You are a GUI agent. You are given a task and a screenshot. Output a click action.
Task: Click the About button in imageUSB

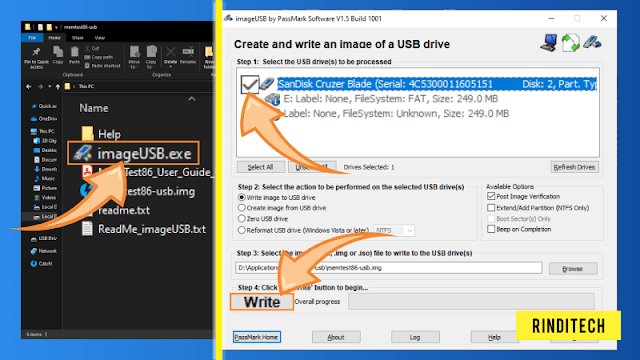pyautogui.click(x=336, y=337)
